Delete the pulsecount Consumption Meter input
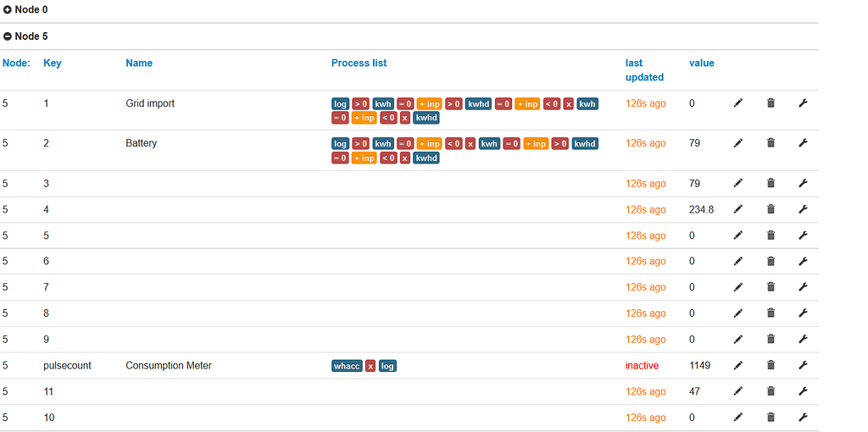This screenshot has height=432, width=868. 771,365
